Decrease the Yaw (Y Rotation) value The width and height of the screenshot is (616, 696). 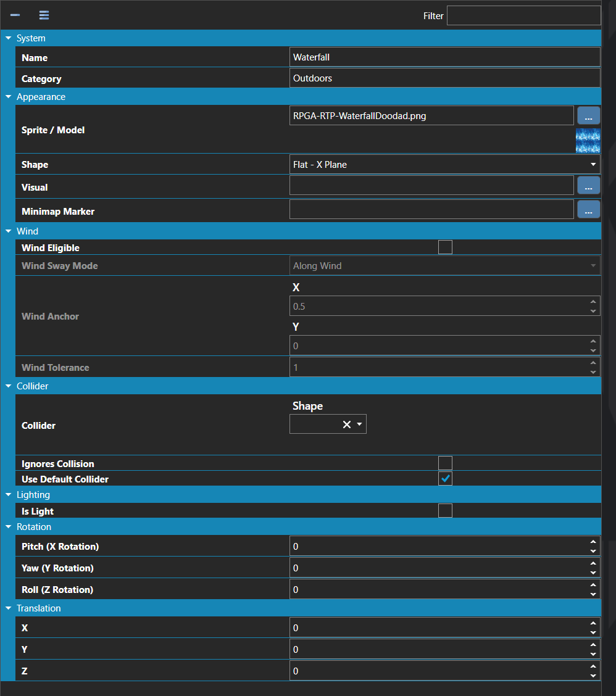593,573
